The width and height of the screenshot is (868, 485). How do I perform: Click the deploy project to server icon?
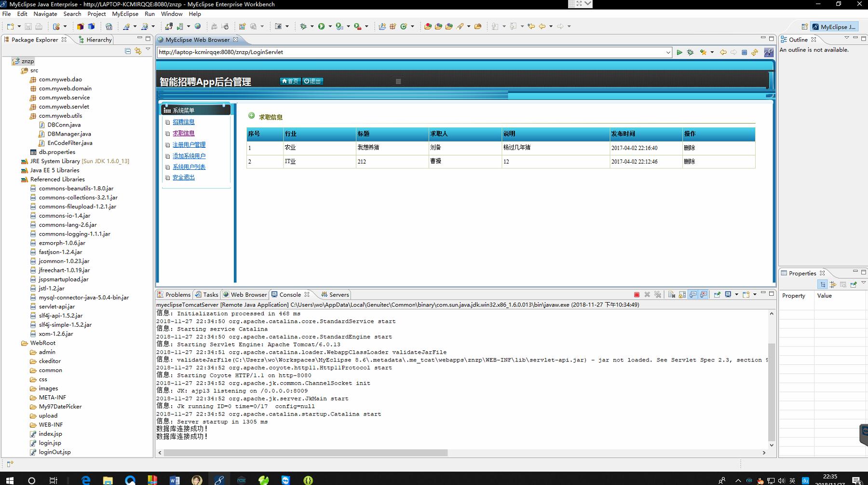click(169, 27)
